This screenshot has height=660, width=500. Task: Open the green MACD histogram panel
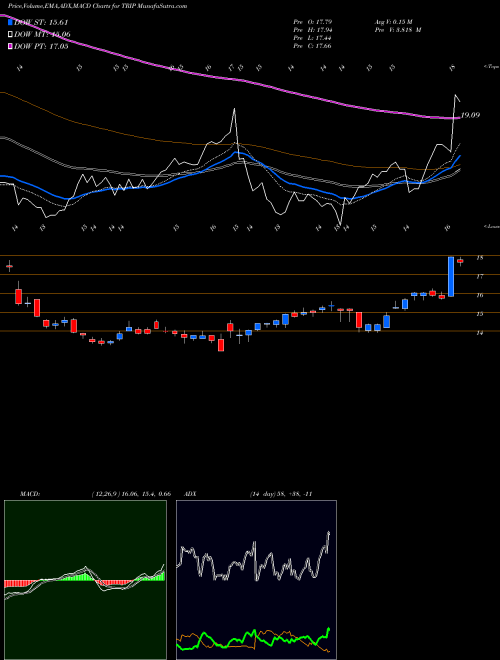pyautogui.click(x=85, y=580)
